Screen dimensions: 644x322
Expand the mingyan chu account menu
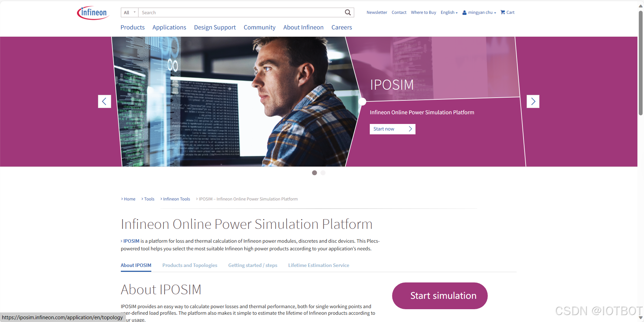point(482,12)
